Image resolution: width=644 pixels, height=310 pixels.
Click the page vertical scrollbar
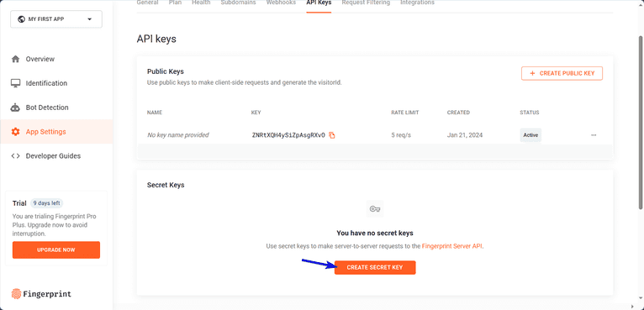[641, 123]
